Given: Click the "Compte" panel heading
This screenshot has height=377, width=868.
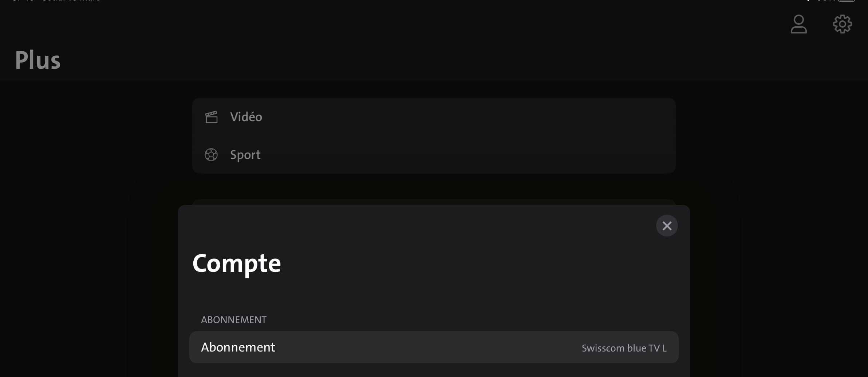Looking at the screenshot, I should click(x=237, y=263).
